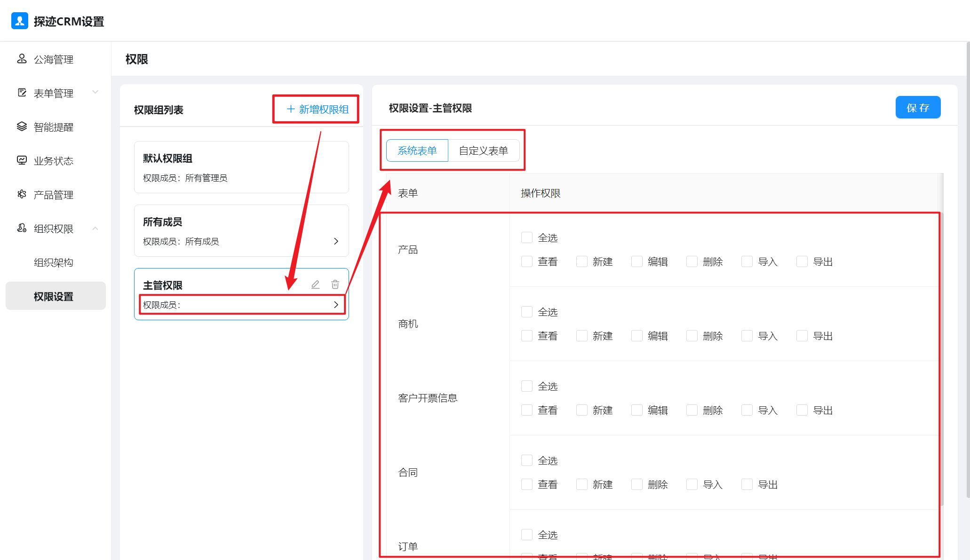Click 新增权限组 link
Image resolution: width=970 pixels, height=560 pixels.
coord(318,109)
